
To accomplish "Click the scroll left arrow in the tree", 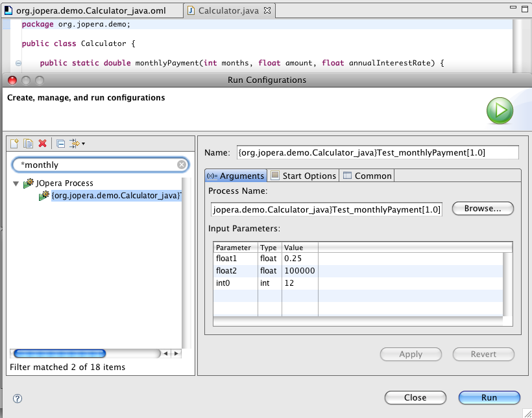I will [166, 354].
